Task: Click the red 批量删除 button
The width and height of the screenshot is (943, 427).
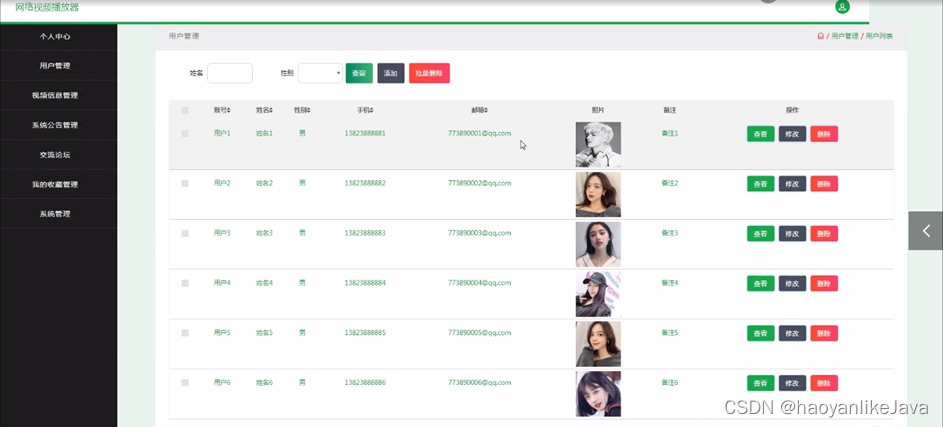Action: 429,73
